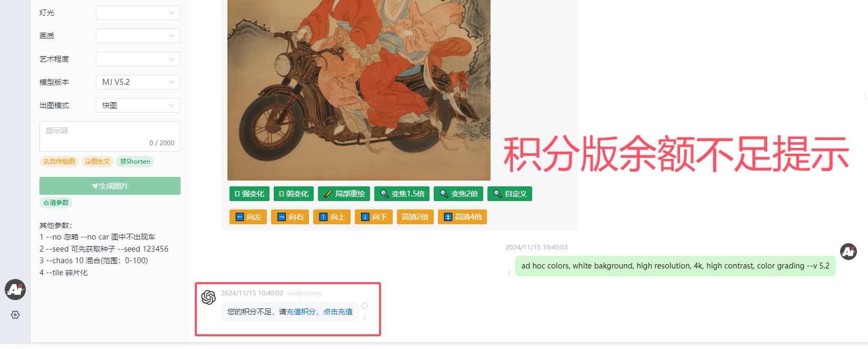Click into the 提示词 prompt text area
The height and width of the screenshot is (349, 868).
tap(110, 136)
